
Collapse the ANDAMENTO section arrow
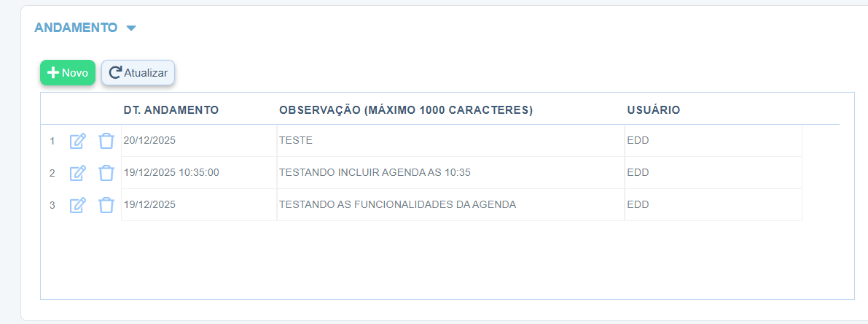(131, 28)
